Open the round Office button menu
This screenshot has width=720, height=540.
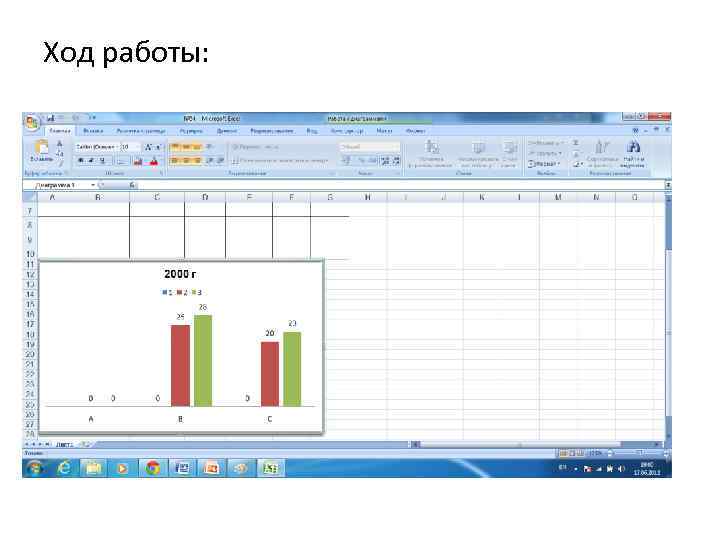(31, 122)
